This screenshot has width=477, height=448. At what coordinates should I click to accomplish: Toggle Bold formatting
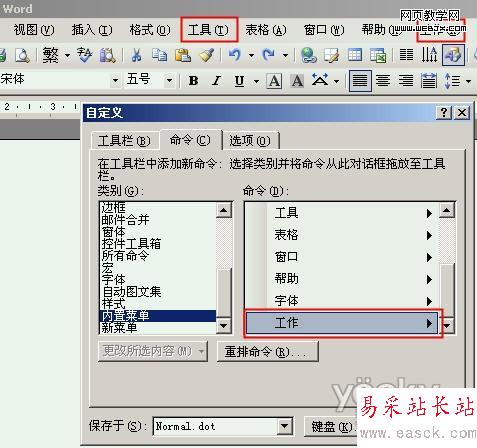[x=193, y=81]
